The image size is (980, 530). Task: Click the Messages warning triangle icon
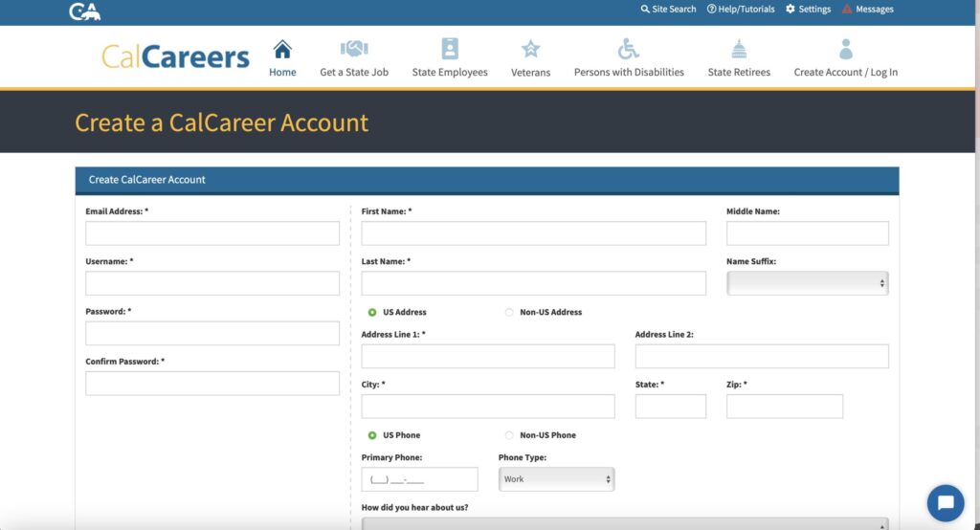[847, 9]
